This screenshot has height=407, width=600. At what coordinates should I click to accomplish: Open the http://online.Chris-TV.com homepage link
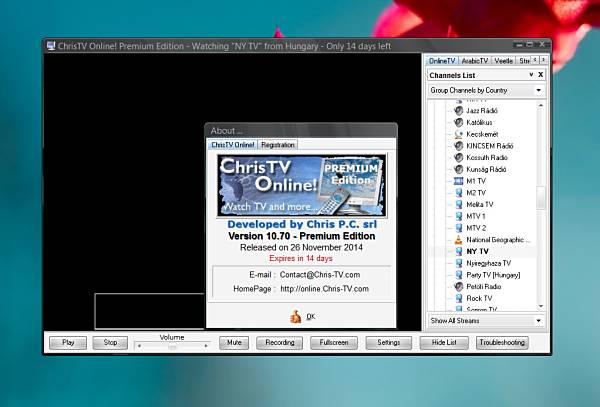324,289
